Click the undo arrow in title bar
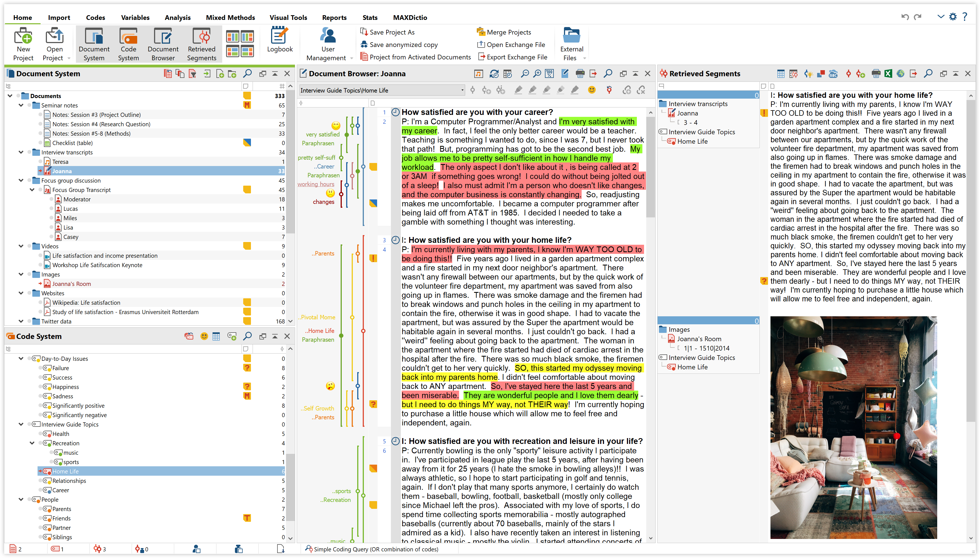Viewport: 980px width, 558px height. coord(905,17)
